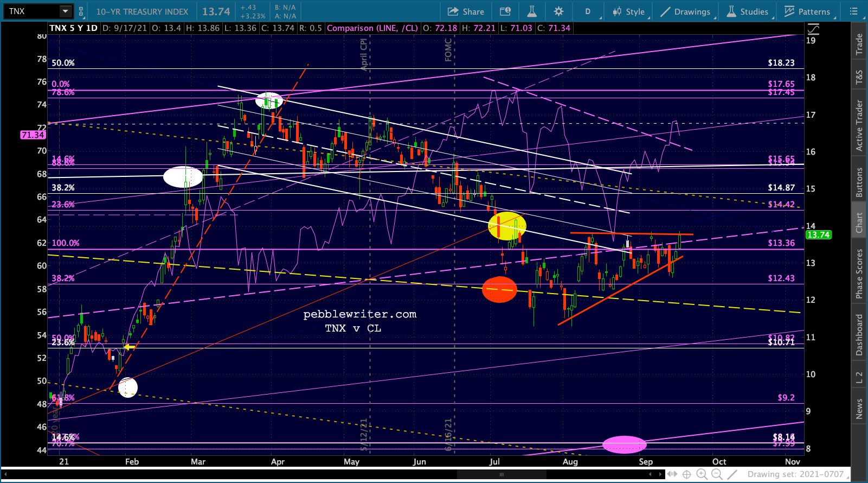Viewport: 868px width, 483px height.
Task: Click the zoom out magnifier icon
Action: pos(717,474)
